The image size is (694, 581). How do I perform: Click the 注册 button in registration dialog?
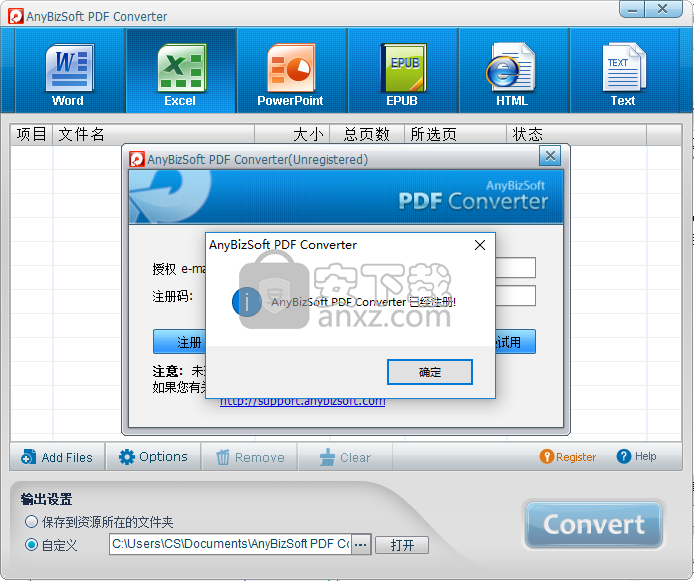(179, 342)
